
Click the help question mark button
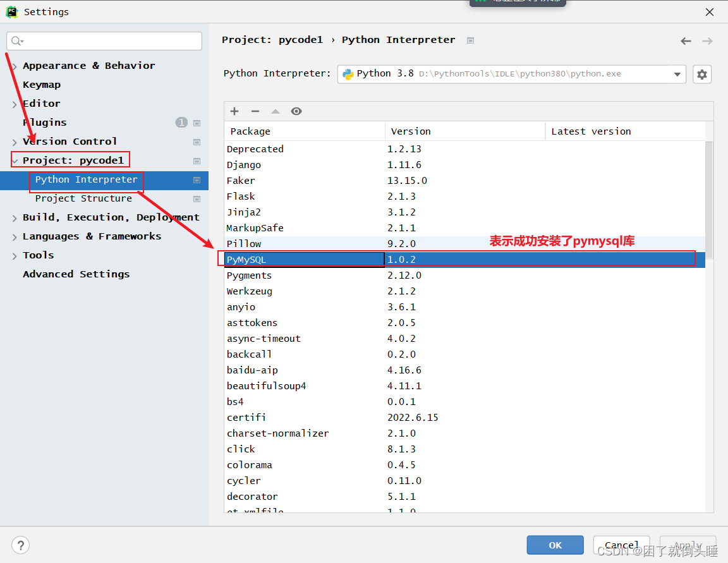[x=20, y=545]
